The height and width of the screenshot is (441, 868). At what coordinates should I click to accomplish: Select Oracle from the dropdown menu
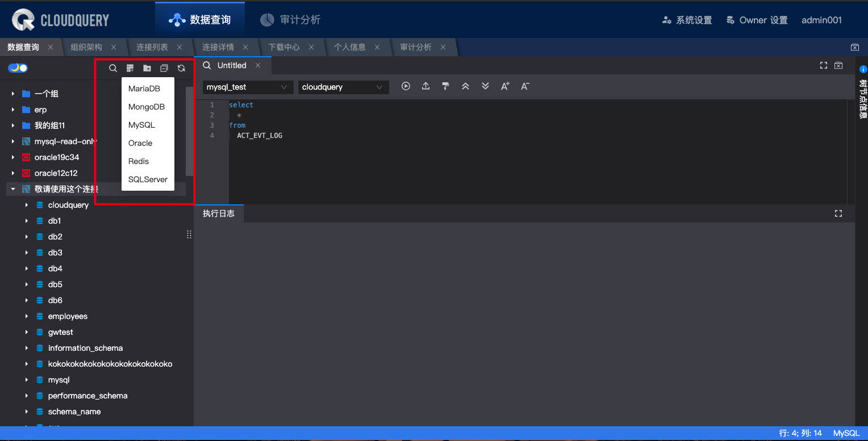pos(148,143)
